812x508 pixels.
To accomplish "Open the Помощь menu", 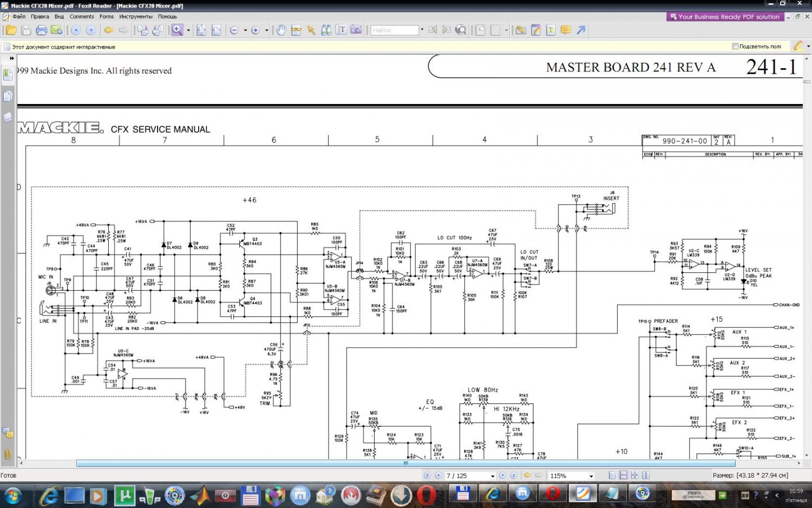I will click(168, 16).
